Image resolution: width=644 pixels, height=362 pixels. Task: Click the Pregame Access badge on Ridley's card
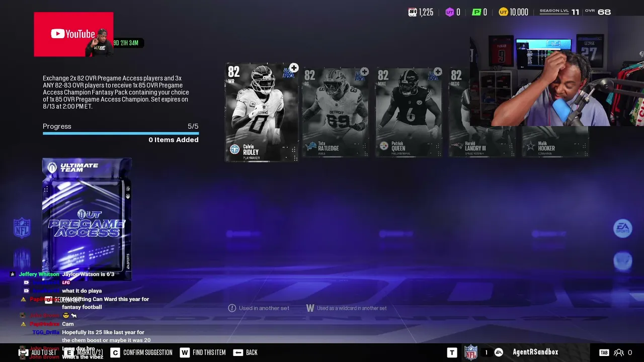(288, 73)
